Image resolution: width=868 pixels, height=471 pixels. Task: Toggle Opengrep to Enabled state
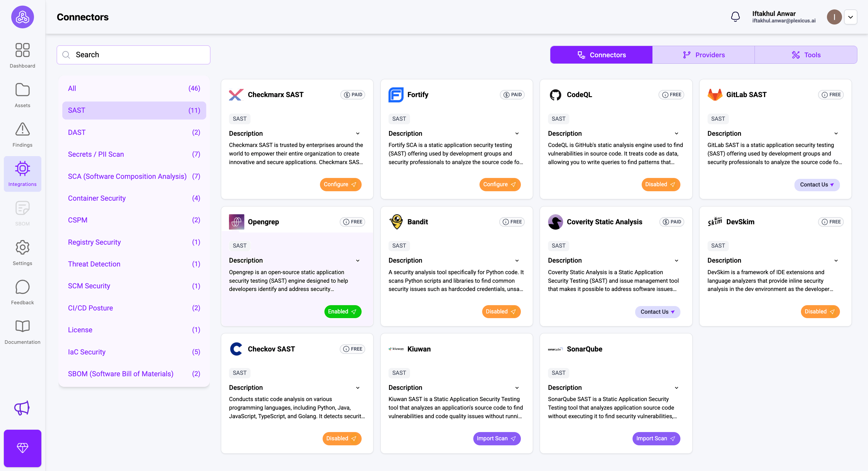(342, 311)
